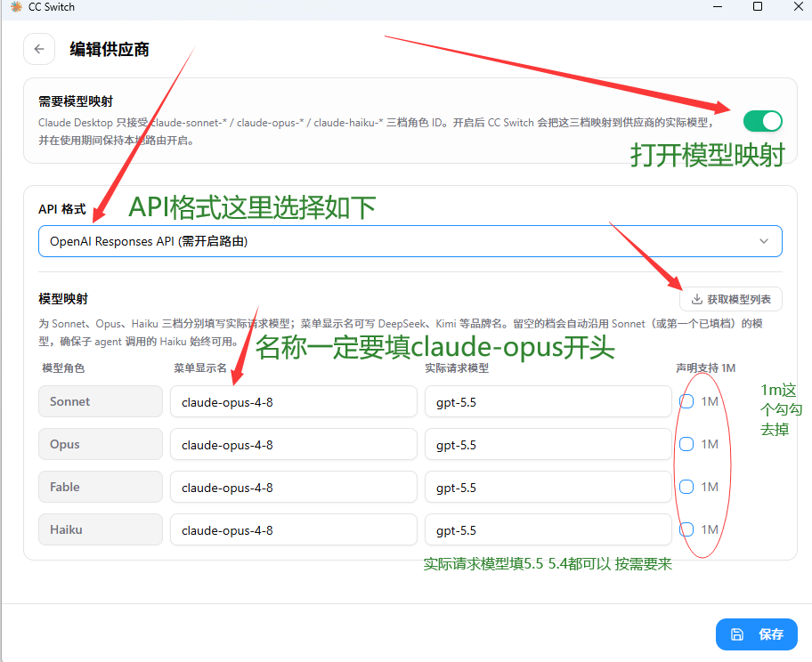This screenshot has width=812, height=662.
Task: Close the CC Switch window
Action: click(799, 7)
